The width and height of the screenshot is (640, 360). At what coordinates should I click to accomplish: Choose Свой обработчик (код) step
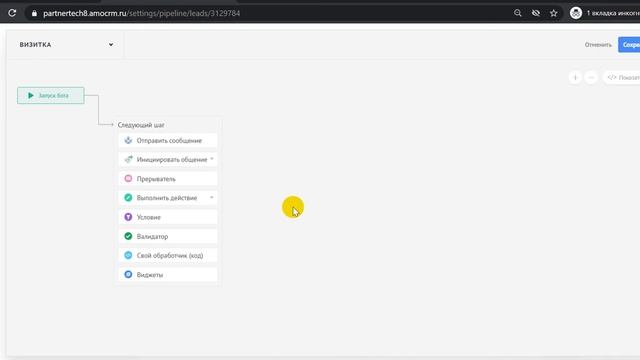pyautogui.click(x=168, y=256)
